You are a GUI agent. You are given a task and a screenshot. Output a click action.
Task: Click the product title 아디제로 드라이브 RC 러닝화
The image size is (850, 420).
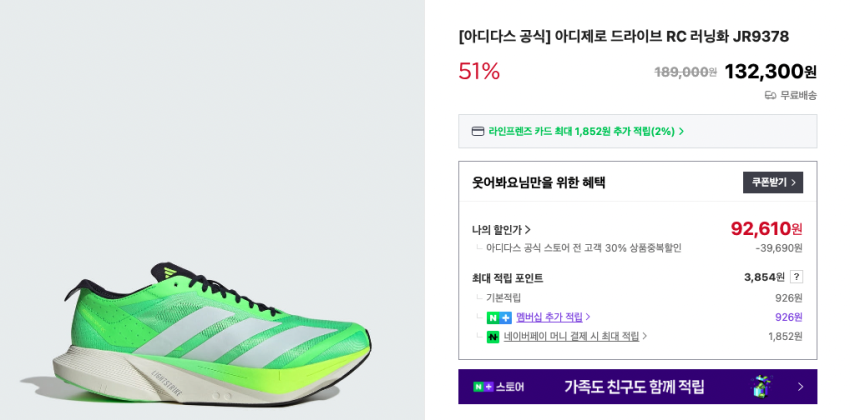click(x=623, y=37)
